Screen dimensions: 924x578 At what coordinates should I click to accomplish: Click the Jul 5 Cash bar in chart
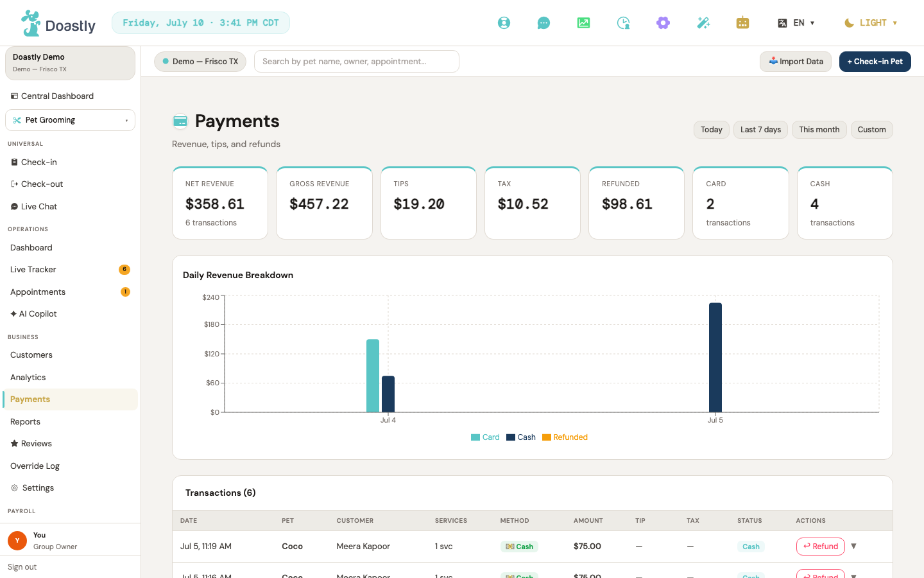click(x=715, y=358)
